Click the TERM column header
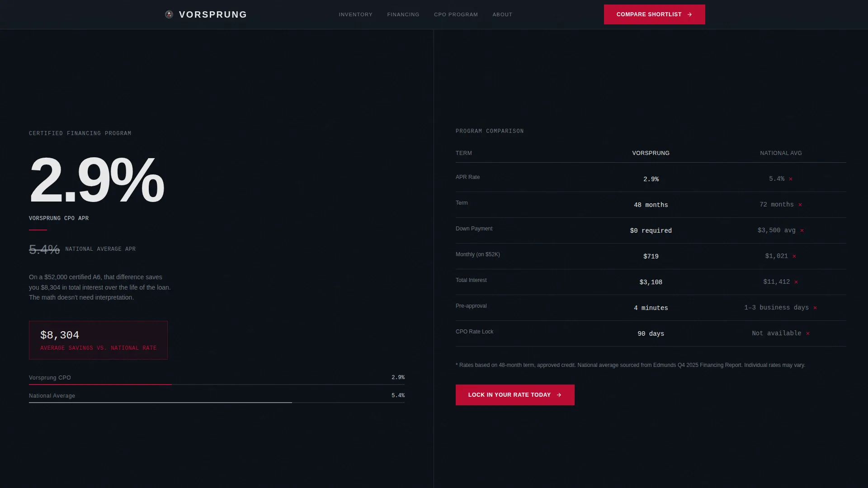This screenshot has height=488, width=868. tap(464, 153)
